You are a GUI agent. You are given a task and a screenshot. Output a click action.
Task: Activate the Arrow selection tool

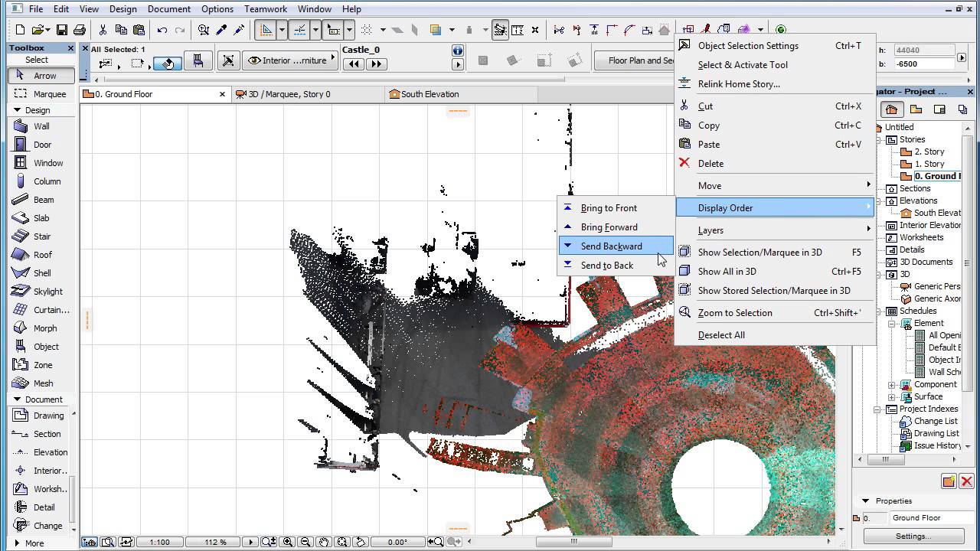[41, 76]
